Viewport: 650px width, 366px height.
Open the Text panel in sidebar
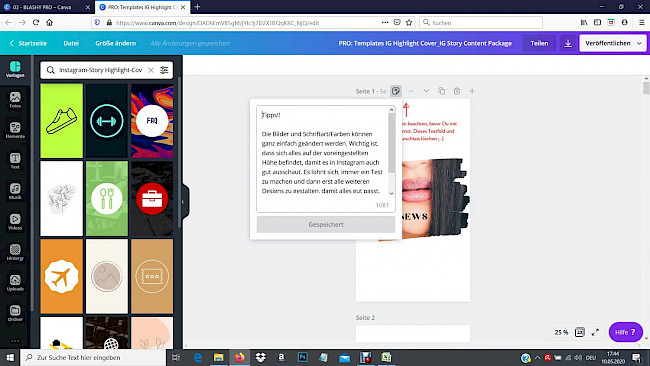click(x=15, y=161)
